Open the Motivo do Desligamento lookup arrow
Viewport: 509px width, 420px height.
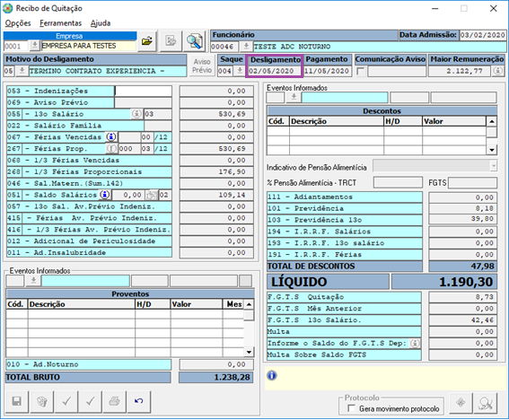tap(22, 70)
